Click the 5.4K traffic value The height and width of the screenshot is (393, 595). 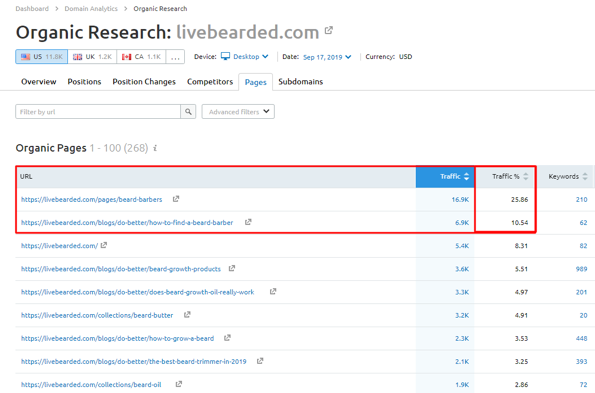pos(462,245)
